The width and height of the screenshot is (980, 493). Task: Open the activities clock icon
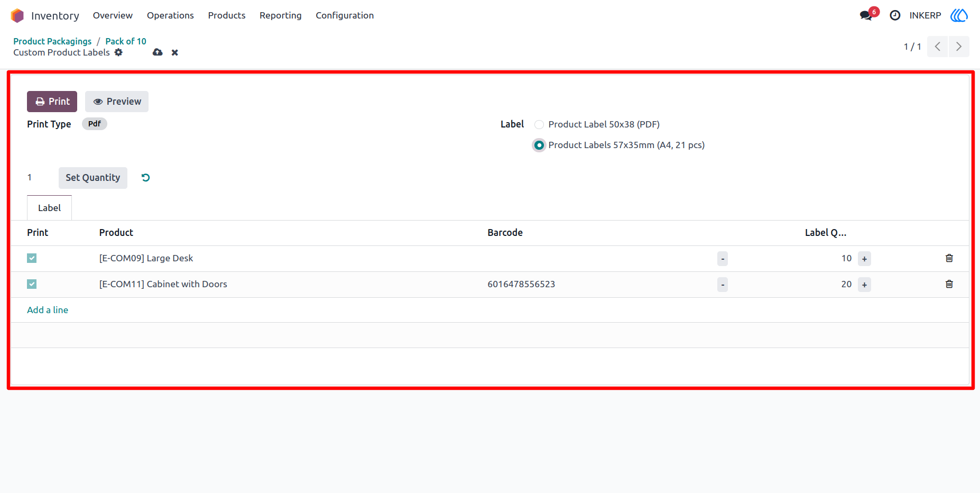pos(895,15)
